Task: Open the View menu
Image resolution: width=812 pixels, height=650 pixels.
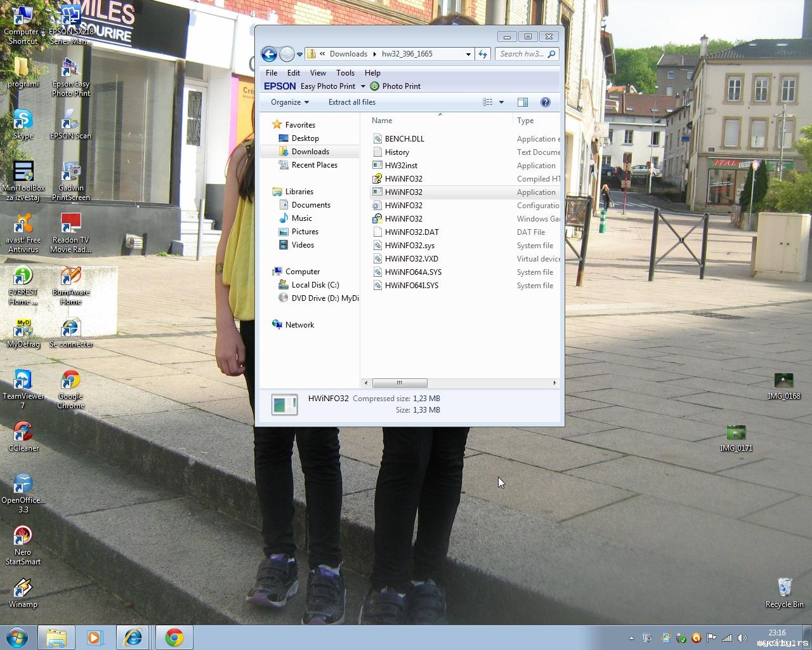Action: [318, 73]
